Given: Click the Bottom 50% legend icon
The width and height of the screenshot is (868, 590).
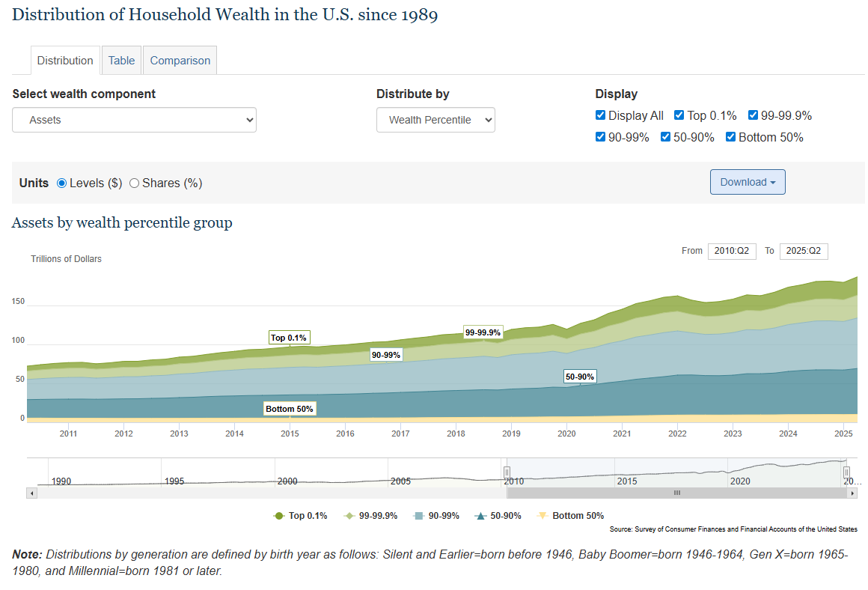Looking at the screenshot, I should point(542,516).
